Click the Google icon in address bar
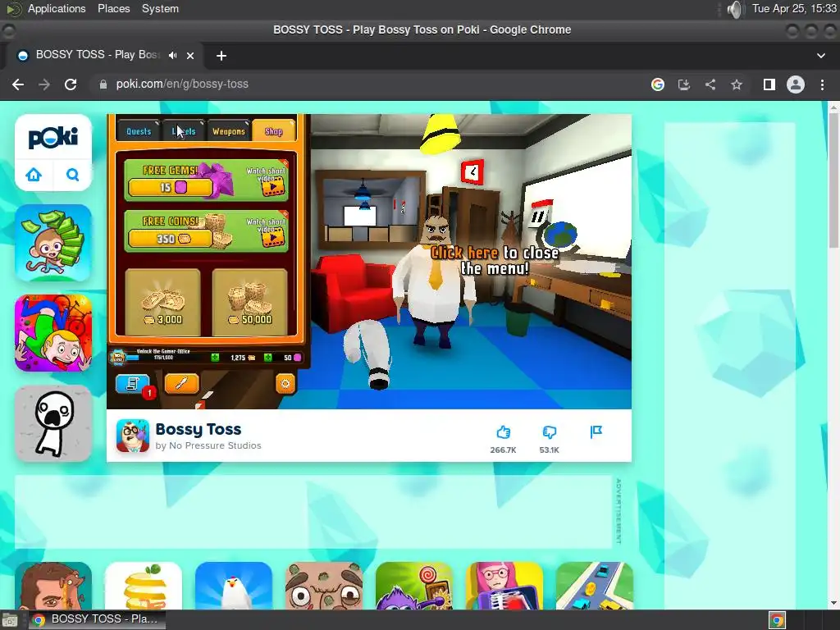Image resolution: width=840 pixels, height=630 pixels. [658, 84]
